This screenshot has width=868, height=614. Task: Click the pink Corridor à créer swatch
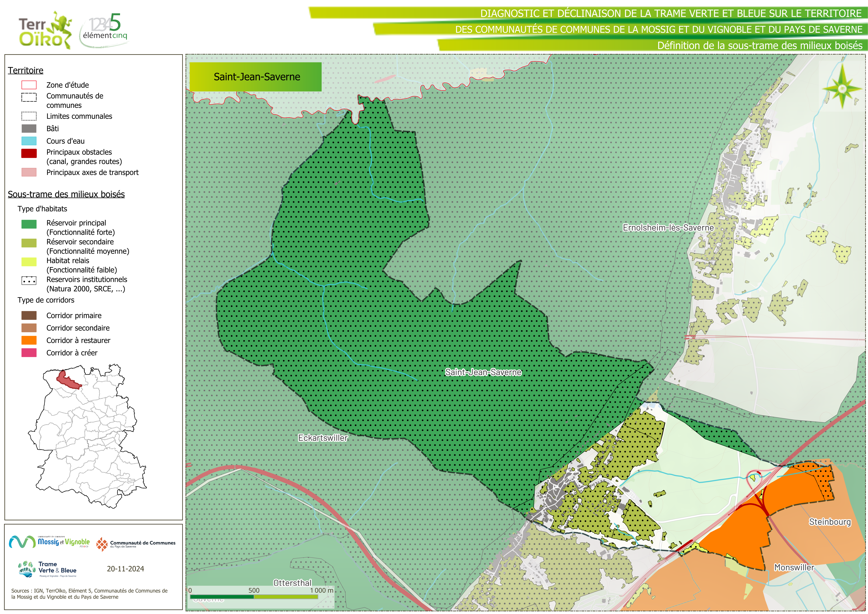tap(29, 353)
